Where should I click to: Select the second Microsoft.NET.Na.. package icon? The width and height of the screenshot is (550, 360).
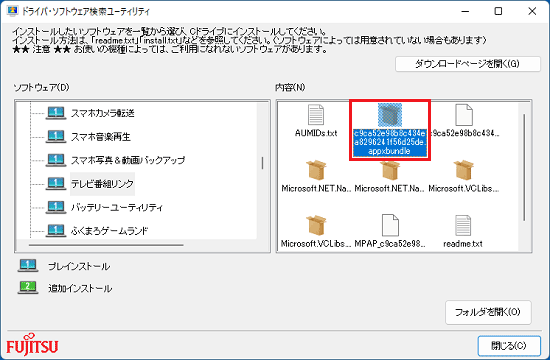(390, 170)
